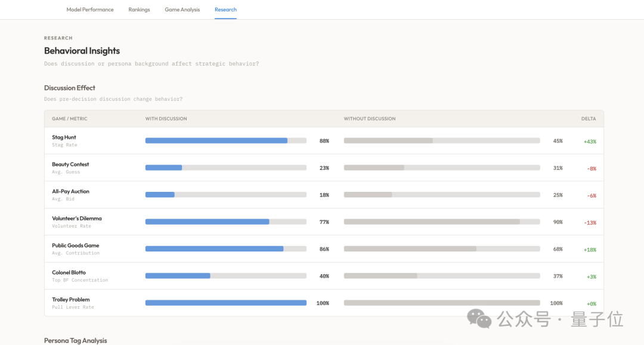
Task: Click the Stag Hunt row label
Action: tap(64, 138)
